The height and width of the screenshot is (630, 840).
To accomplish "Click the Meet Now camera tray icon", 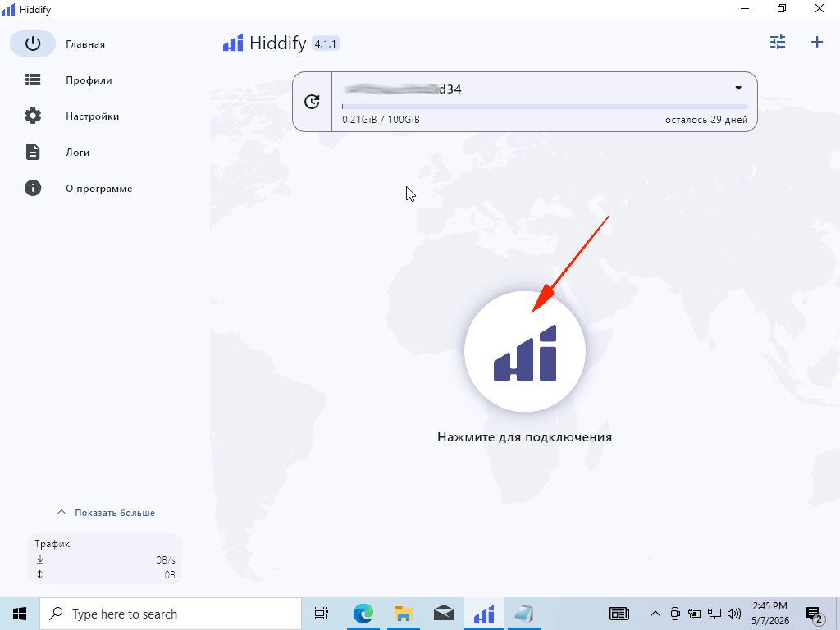I will pyautogui.click(x=675, y=614).
